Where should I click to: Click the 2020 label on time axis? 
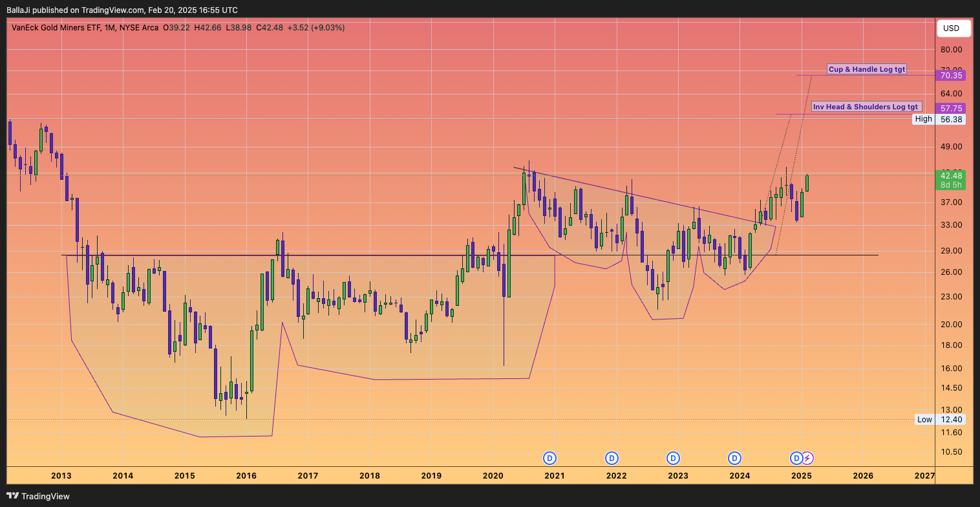[x=493, y=476]
